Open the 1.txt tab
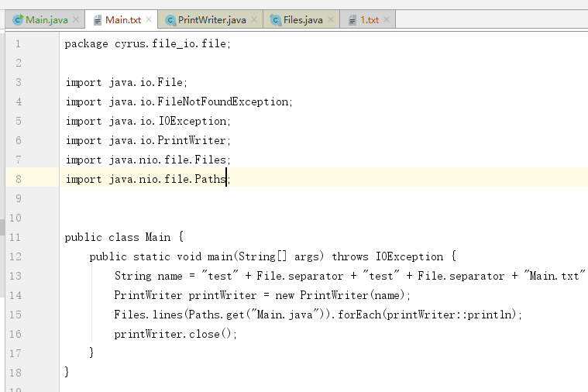Screen dimensions: 588x392 point(368,20)
